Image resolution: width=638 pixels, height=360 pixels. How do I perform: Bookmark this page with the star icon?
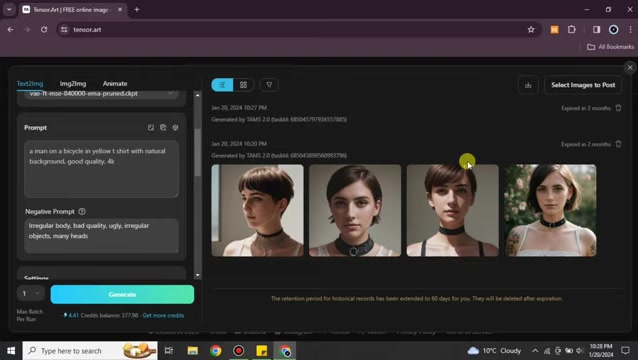pos(531,29)
